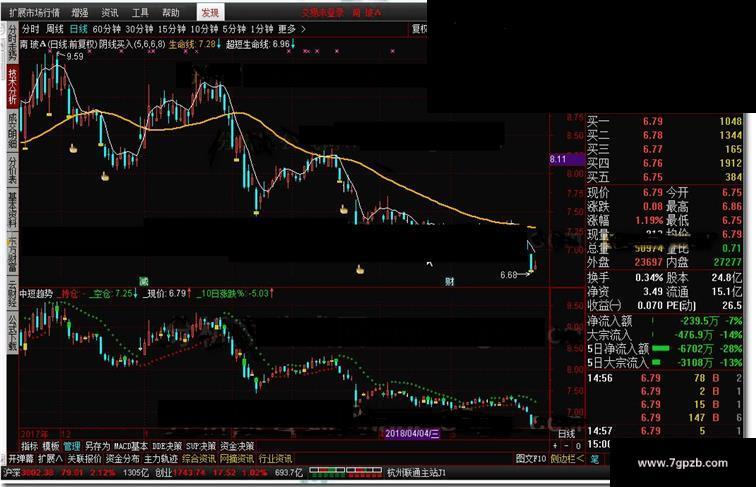The image size is (756, 487).
Task: Expand the 更多 periods list
Action: tap(292, 29)
